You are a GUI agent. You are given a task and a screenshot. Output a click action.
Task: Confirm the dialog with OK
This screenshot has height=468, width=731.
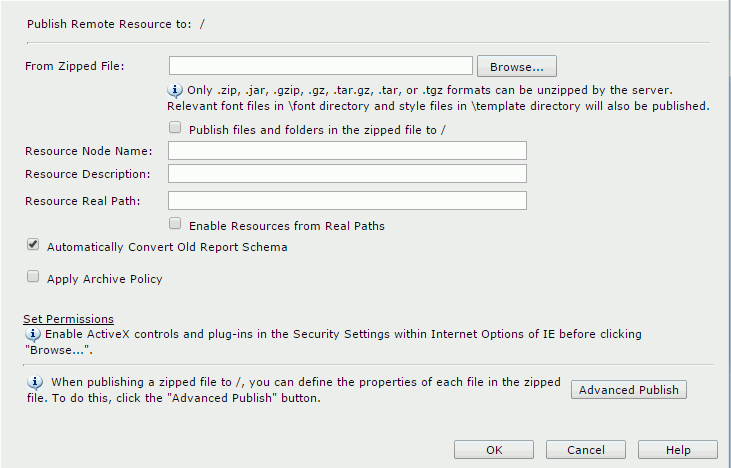(x=494, y=450)
